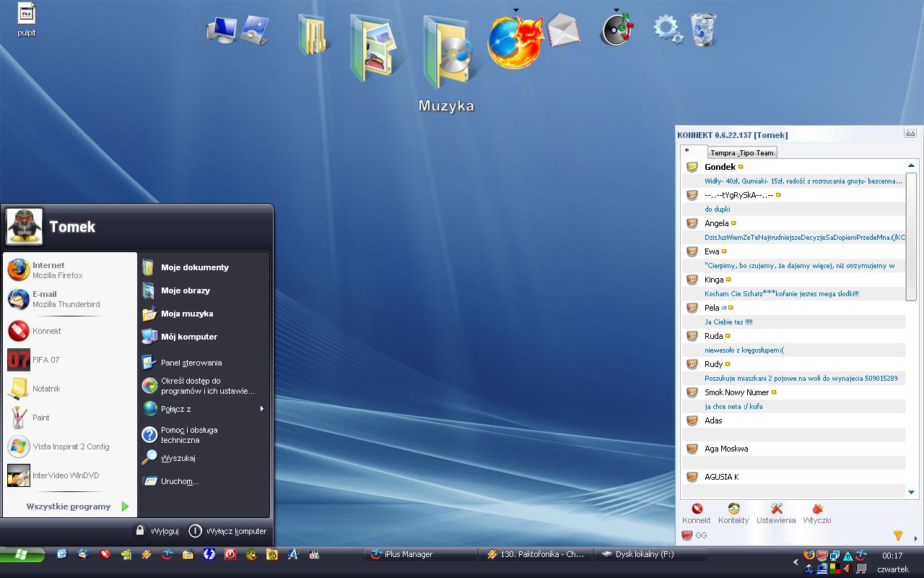Click the Konnekt toolbar button
Screen dimensions: 924x578
click(x=697, y=514)
